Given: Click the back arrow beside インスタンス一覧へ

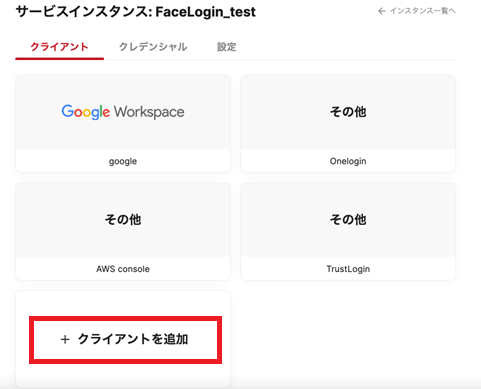Looking at the screenshot, I should 382,11.
